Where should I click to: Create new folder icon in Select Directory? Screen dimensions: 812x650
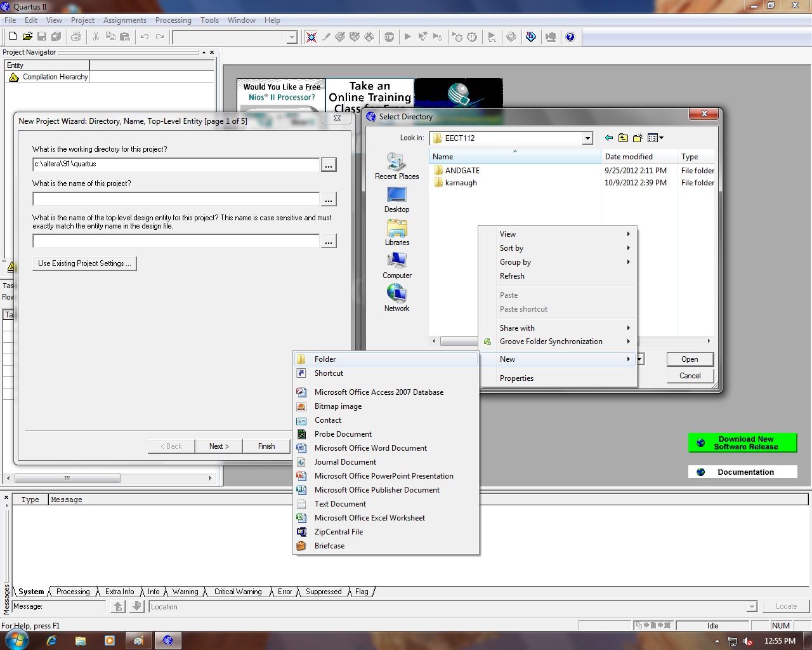pos(638,138)
